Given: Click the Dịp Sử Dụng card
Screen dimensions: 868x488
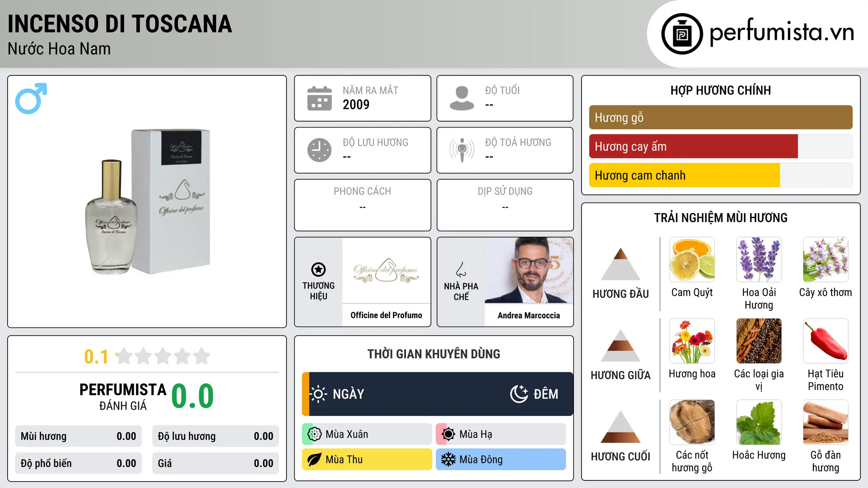Looking at the screenshot, I should pos(505,205).
